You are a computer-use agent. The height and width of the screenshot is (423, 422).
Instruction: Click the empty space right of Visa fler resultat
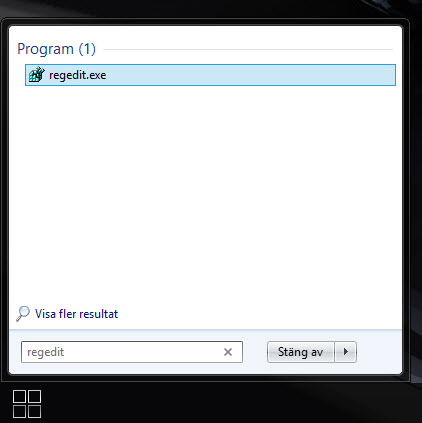point(260,314)
